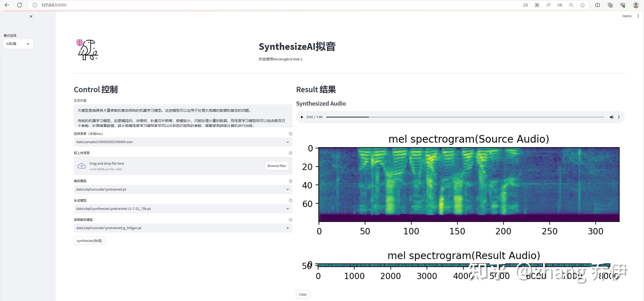Mute the synthesized audio output
The height and width of the screenshot is (301, 644).
click(611, 117)
